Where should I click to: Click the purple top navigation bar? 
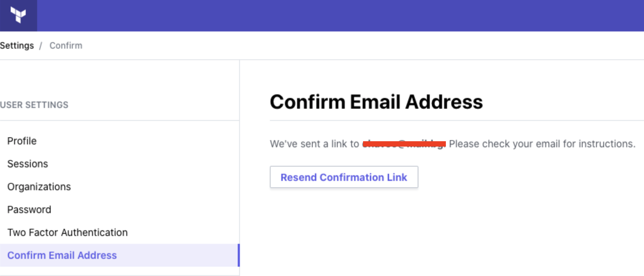coord(339,15)
